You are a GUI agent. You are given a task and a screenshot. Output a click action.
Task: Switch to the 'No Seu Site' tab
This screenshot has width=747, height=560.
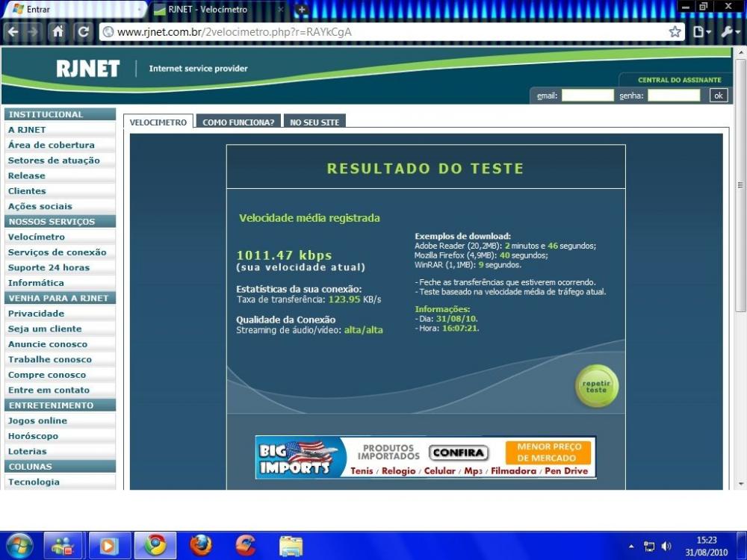click(314, 122)
